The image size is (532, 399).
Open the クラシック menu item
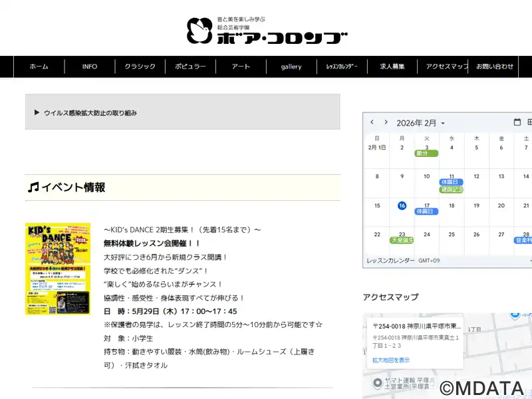140,66
